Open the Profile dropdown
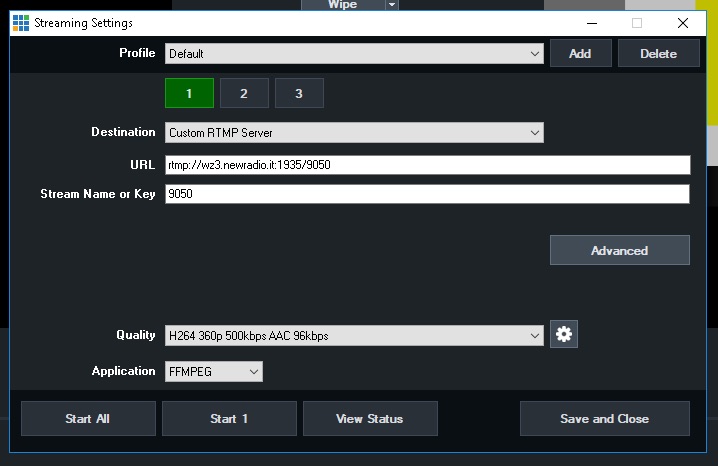 354,53
